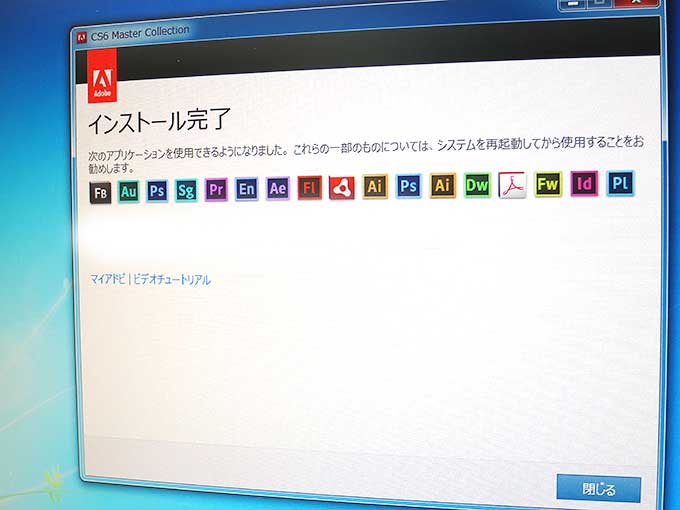This screenshot has width=680, height=510.
Task: Click the インストール完了 heading
Action: (x=159, y=121)
